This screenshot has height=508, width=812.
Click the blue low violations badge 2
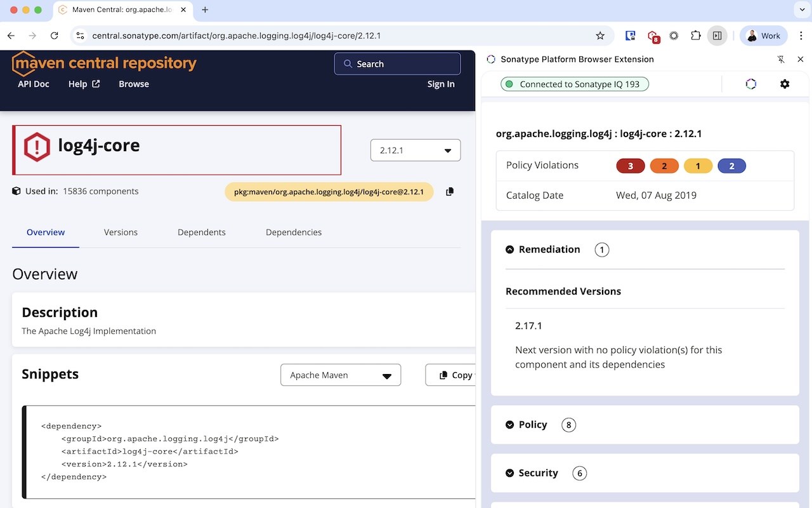[x=732, y=166]
